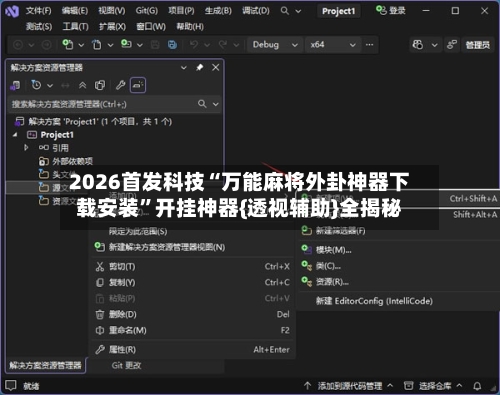Click the save toolbar icon

click(x=155, y=45)
